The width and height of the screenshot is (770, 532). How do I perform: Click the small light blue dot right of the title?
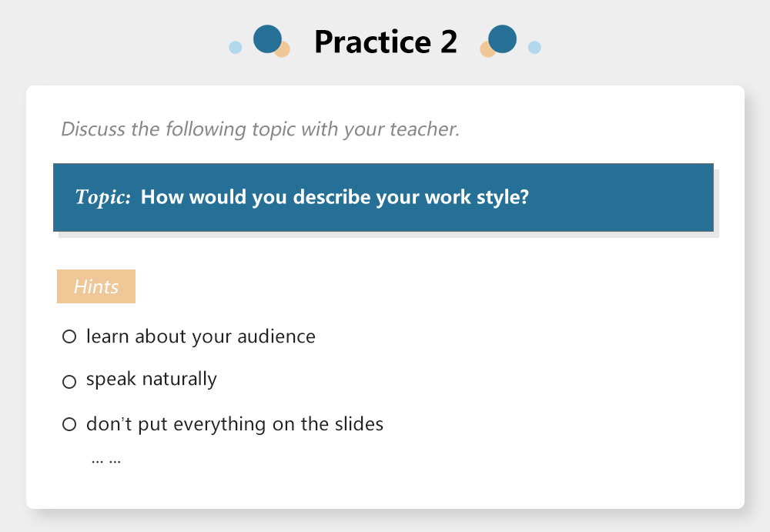pyautogui.click(x=534, y=48)
